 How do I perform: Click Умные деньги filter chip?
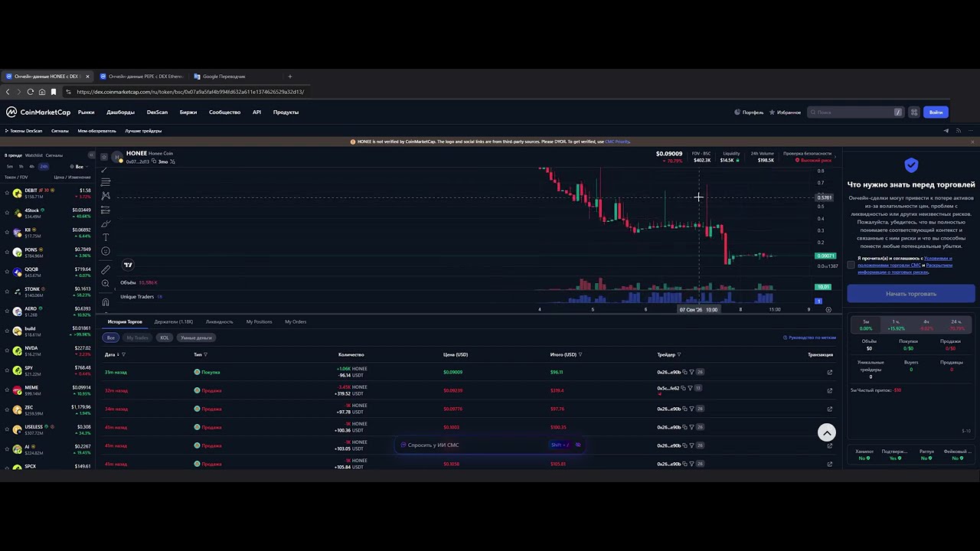(x=196, y=338)
